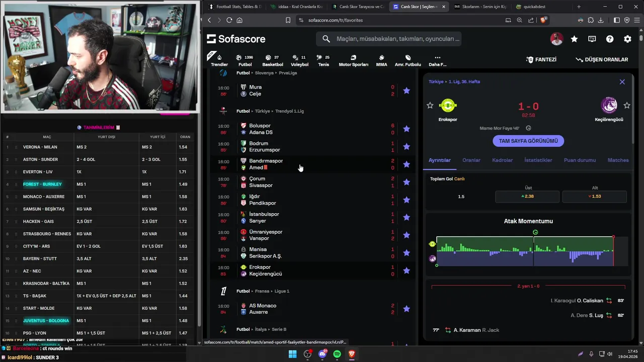This screenshot has width=644, height=362.
Task: Favorite the Keçiörengücü team star
Action: click(x=627, y=106)
